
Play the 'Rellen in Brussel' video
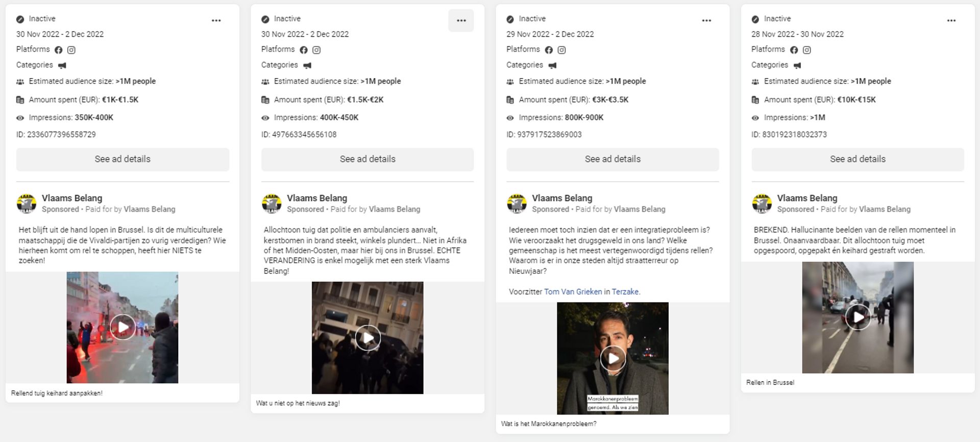[857, 317]
